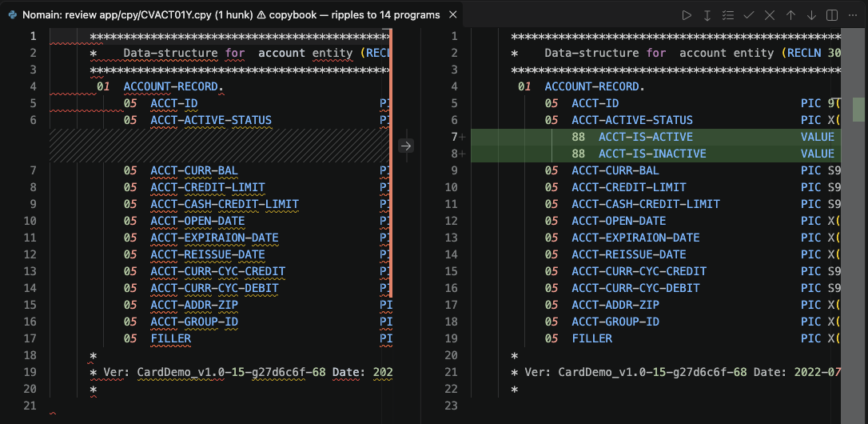Screen dimensions: 868x424
Task: Click the revert arrow between diff panes
Action: [x=406, y=146]
